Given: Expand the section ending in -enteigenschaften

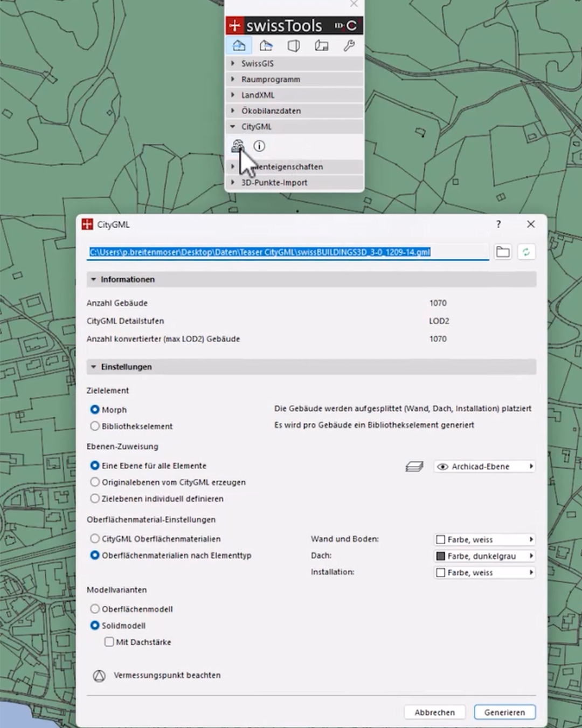Looking at the screenshot, I should pyautogui.click(x=294, y=167).
